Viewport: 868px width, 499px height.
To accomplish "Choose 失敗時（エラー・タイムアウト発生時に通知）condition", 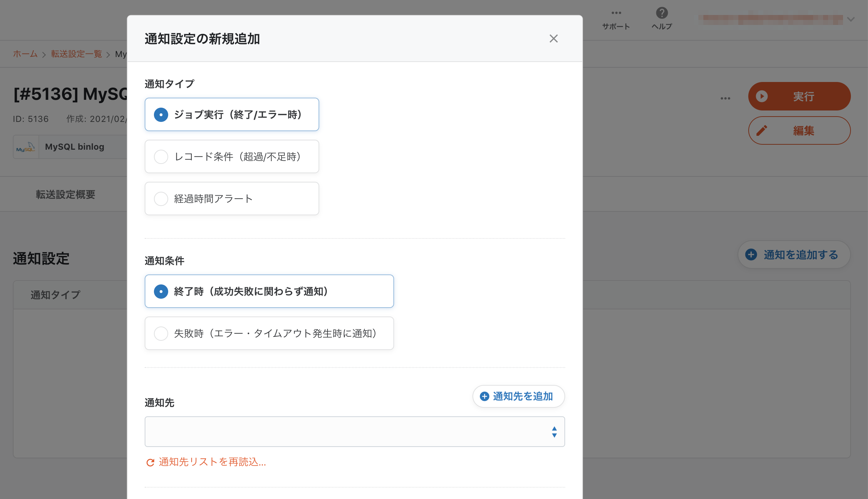I will [x=269, y=333].
